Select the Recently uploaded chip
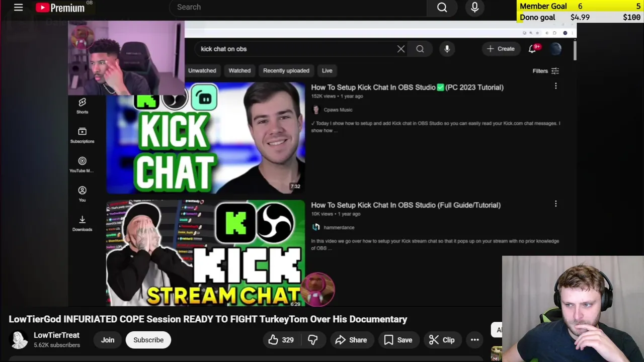Screen dimensions: 644x362 point(286,70)
